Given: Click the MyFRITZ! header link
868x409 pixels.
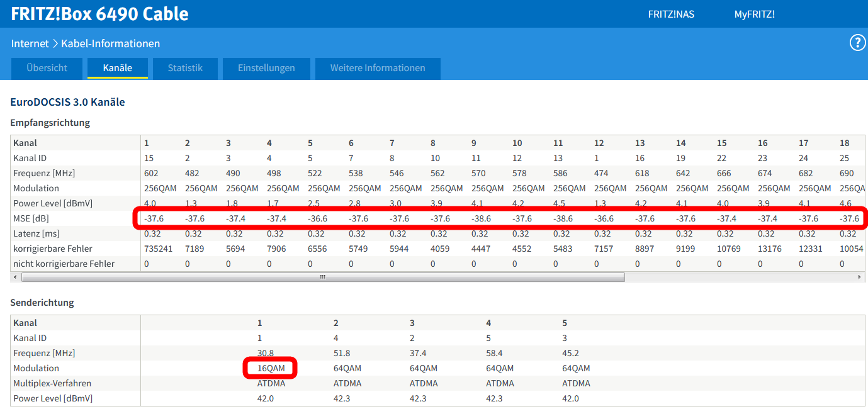Looking at the screenshot, I should click(754, 14).
